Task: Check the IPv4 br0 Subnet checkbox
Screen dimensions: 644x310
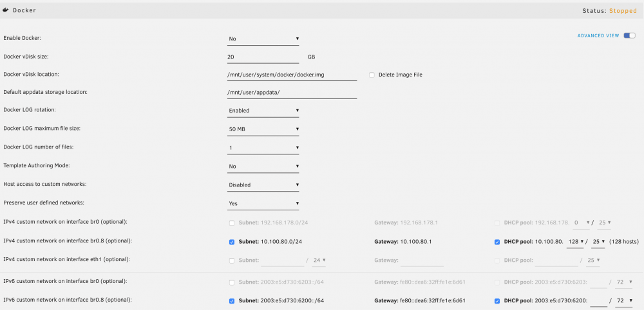Action: [232, 223]
